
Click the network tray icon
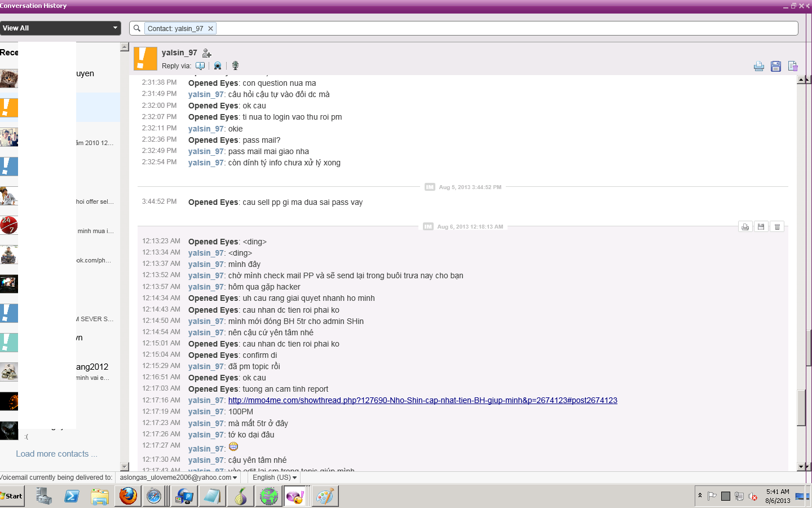[x=739, y=496]
